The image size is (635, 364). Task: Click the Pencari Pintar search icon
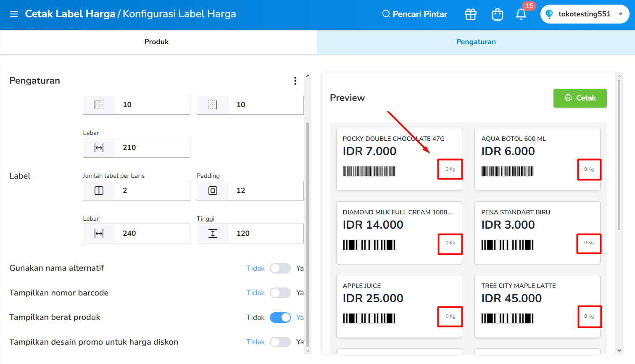(386, 14)
